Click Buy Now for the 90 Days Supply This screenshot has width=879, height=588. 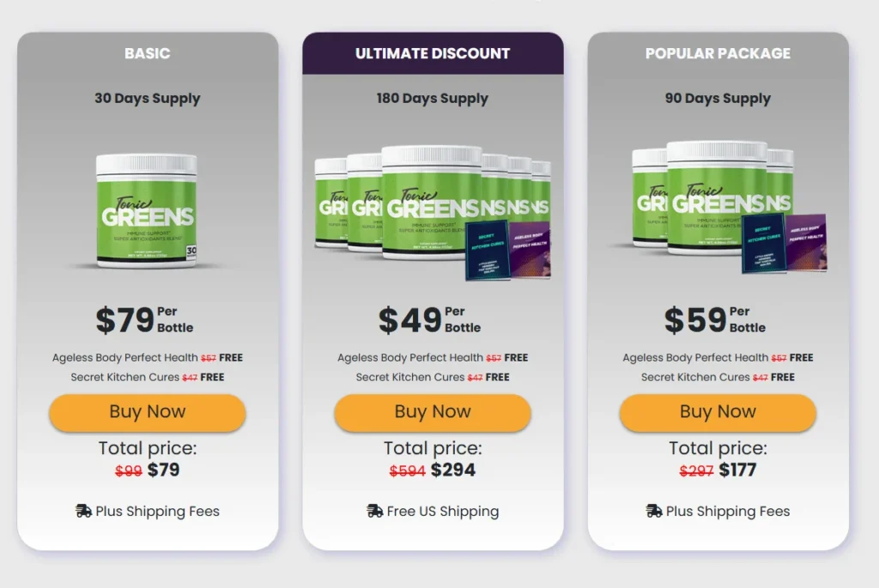click(x=717, y=412)
